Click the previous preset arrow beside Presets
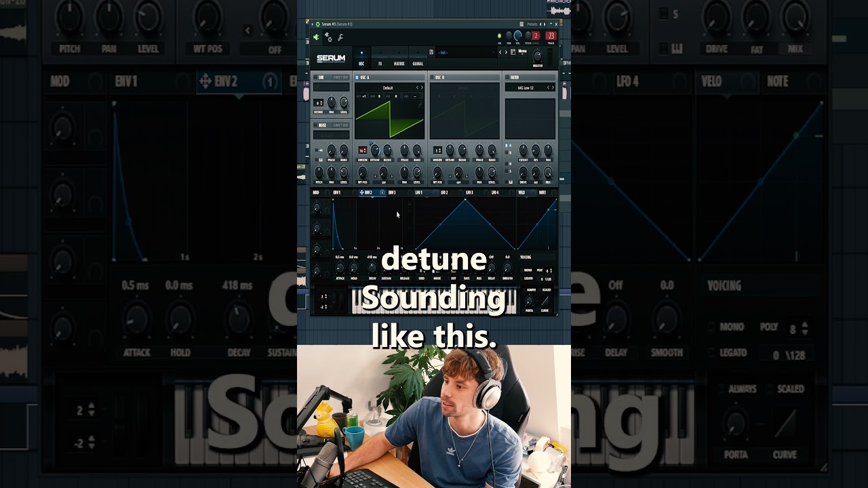 tap(540, 24)
